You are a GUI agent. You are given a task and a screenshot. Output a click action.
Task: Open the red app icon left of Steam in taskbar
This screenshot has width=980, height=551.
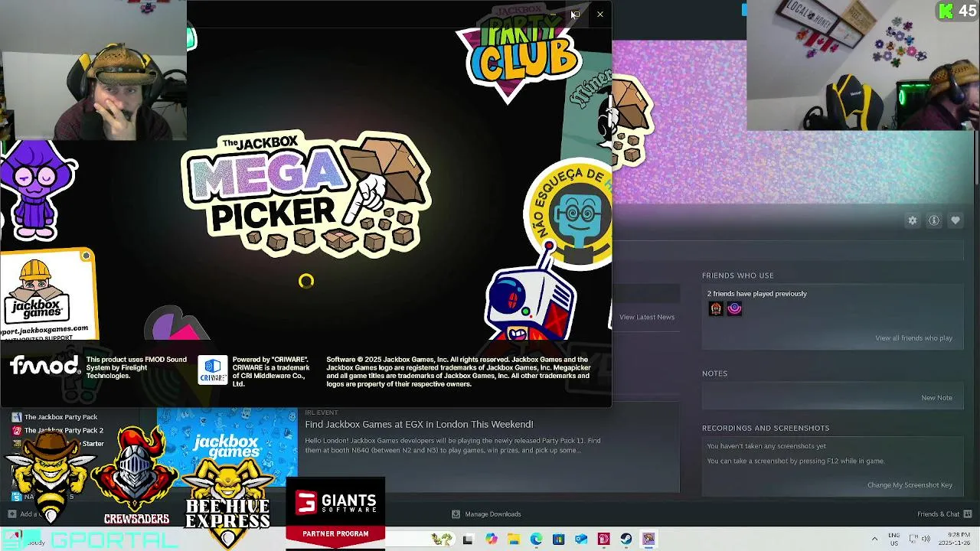[604, 540]
